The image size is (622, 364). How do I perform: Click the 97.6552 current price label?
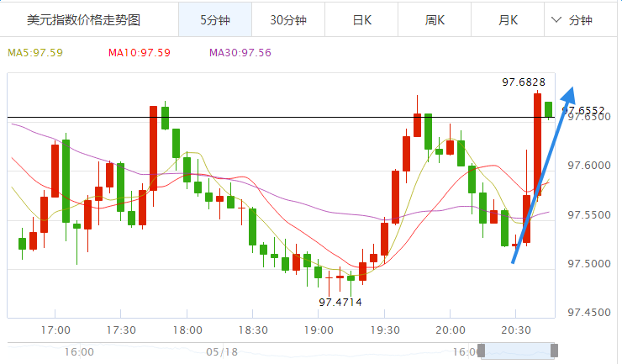point(586,110)
